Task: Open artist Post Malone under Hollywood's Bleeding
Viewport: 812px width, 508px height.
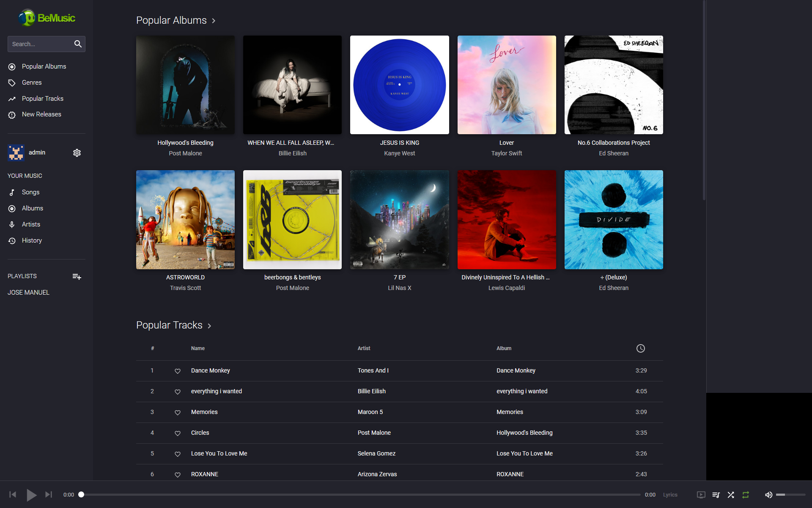Action: click(185, 153)
